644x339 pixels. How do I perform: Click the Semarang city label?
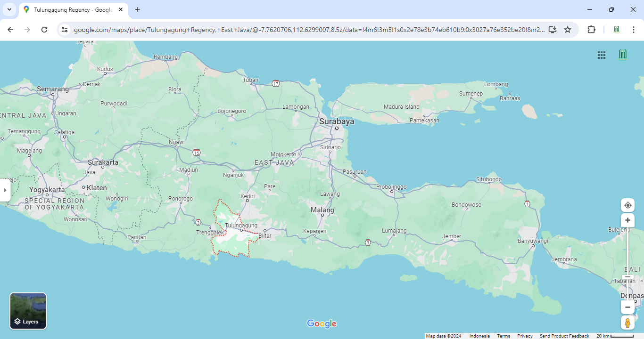[53, 89]
